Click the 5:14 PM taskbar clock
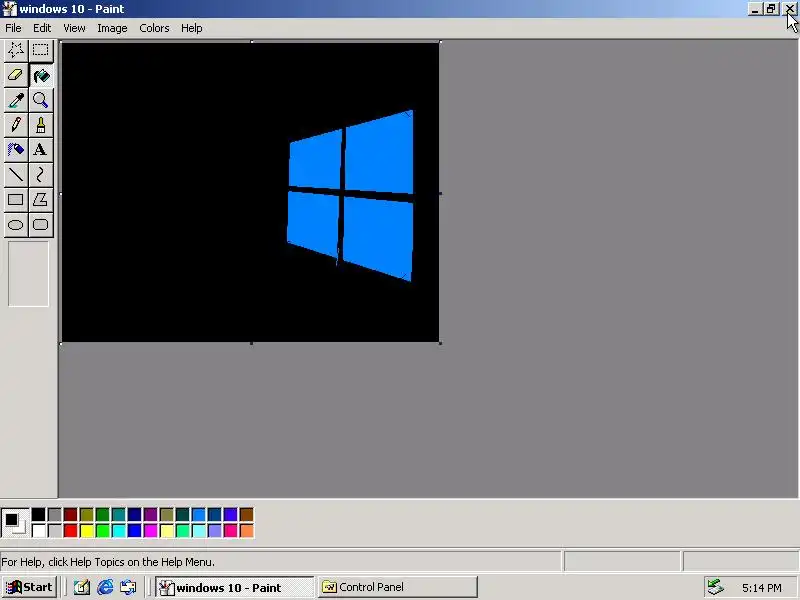The width and height of the screenshot is (800, 600). pos(761,588)
